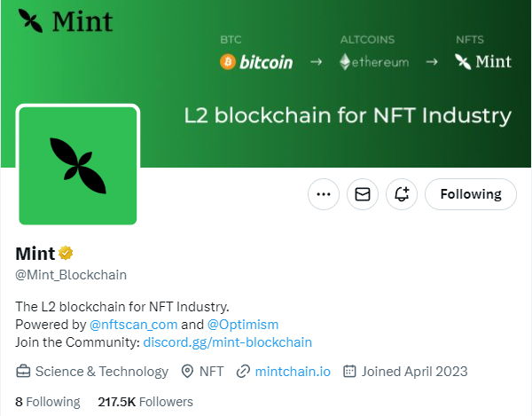This screenshot has width=532, height=416.
Task: Visit the discord.gg/mint-blockchain link
Action: (x=227, y=342)
